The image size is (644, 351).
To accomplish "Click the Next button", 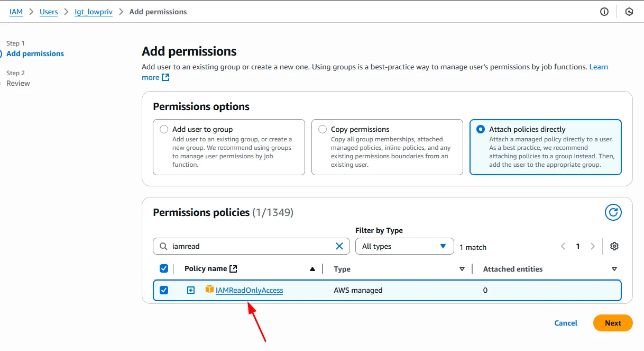I will [x=613, y=323].
